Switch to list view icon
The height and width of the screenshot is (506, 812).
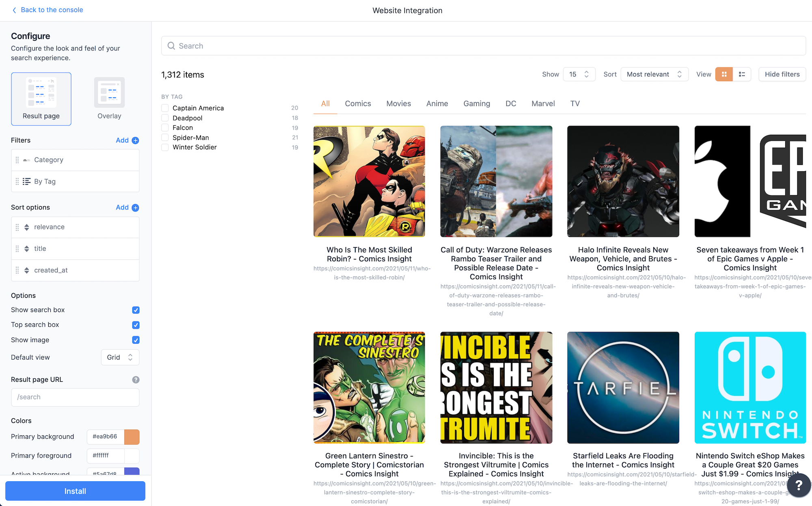742,74
